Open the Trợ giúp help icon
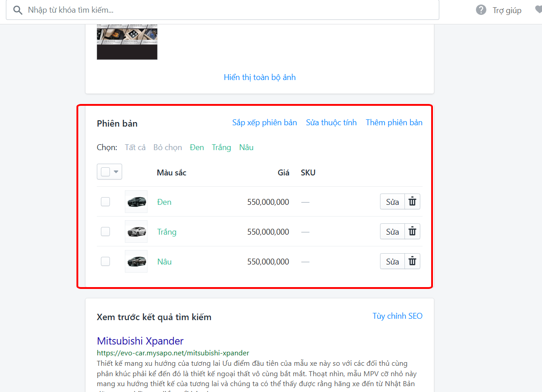This screenshot has height=392, width=542. (x=481, y=10)
